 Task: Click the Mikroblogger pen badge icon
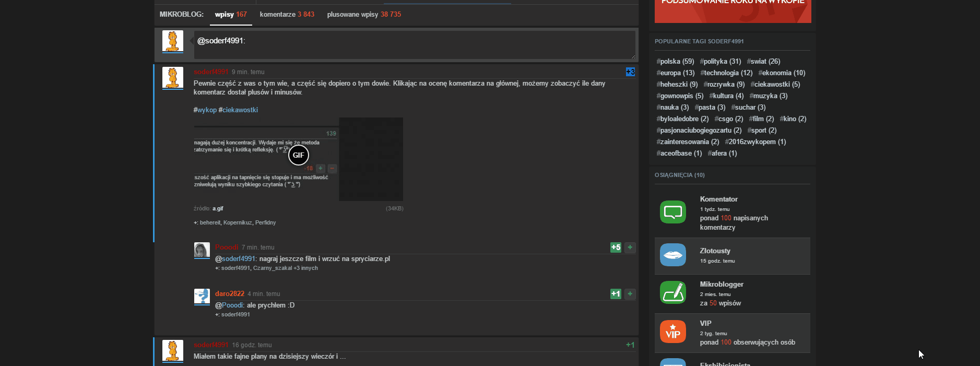[672, 292]
